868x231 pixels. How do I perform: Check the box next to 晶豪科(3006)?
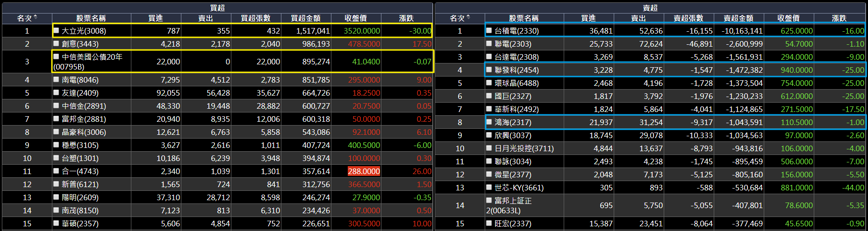click(x=57, y=132)
